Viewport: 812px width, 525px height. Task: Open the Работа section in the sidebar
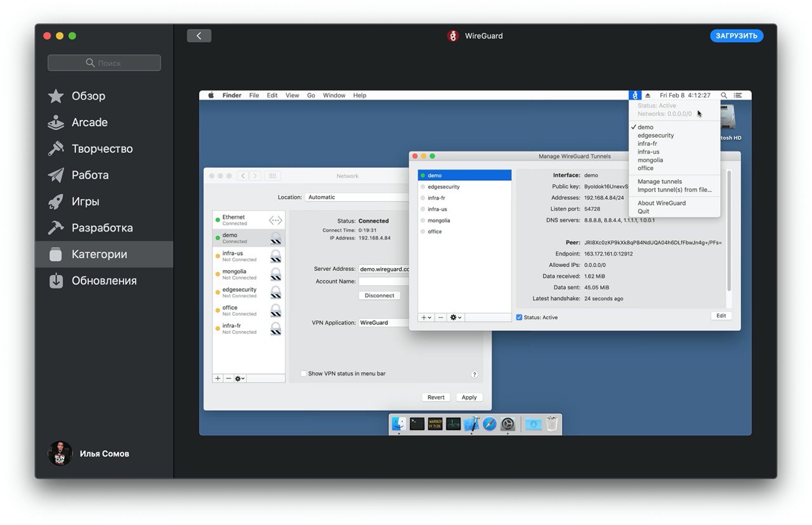pyautogui.click(x=104, y=175)
